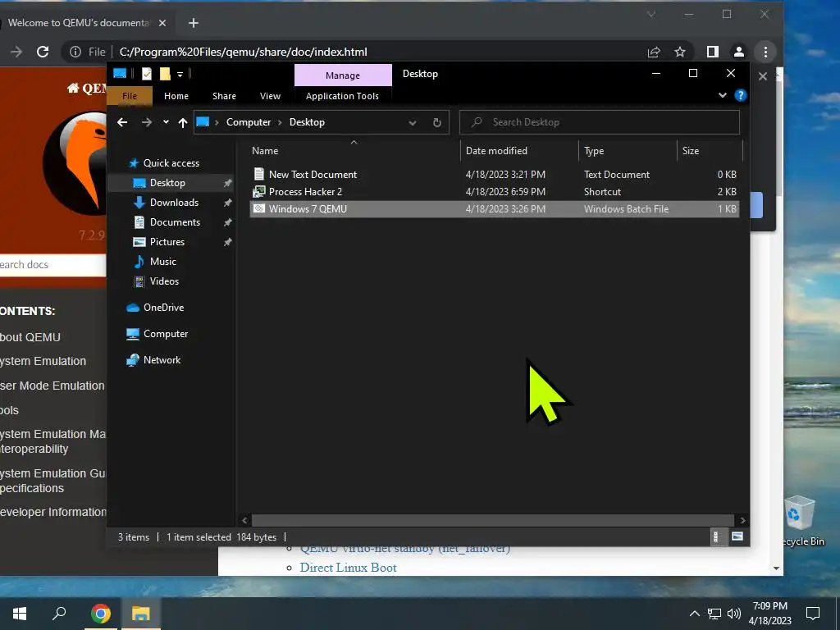Select Desktop in the navigation pane
The image size is (840, 630).
click(167, 183)
